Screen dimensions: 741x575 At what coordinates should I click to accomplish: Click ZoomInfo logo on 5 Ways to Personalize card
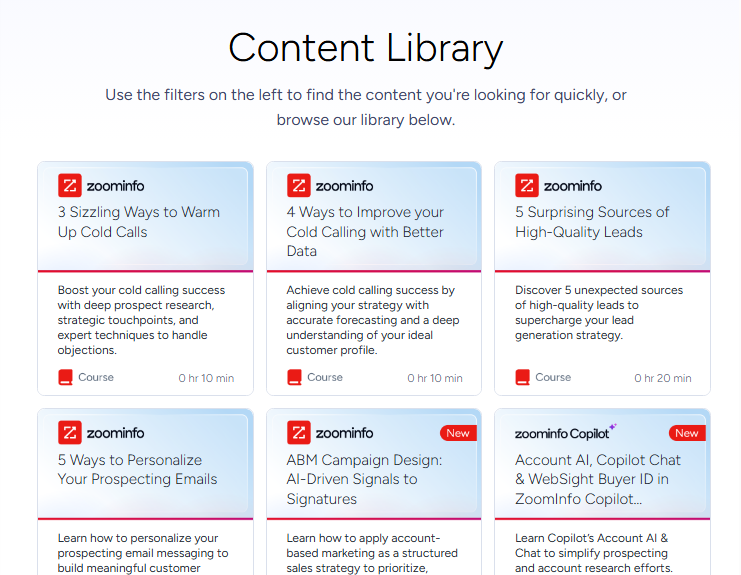point(101,432)
